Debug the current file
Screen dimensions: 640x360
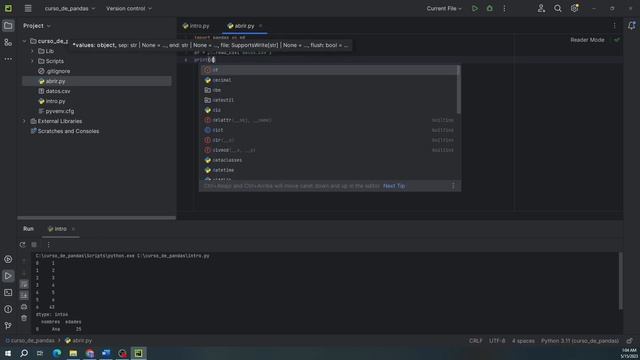point(489,8)
